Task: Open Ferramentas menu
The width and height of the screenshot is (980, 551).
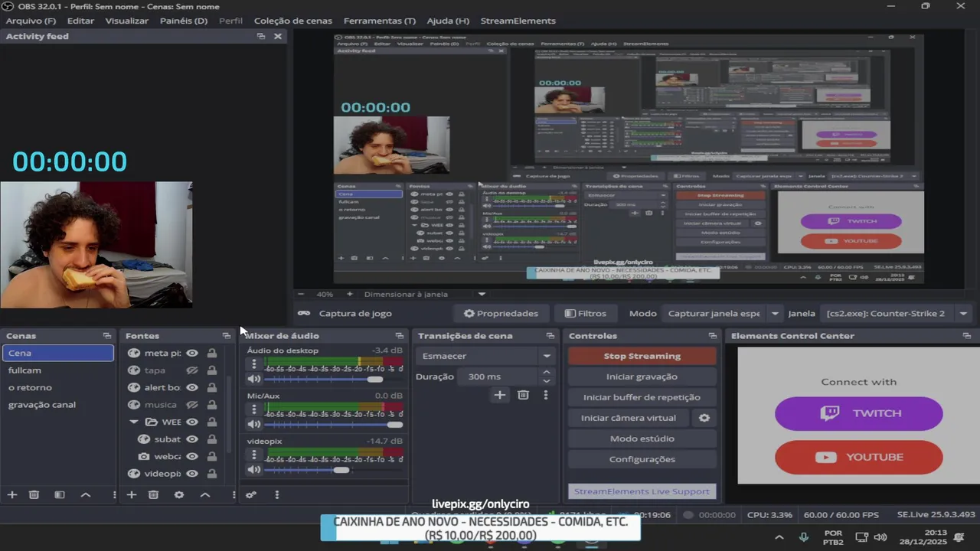Action: tap(380, 21)
